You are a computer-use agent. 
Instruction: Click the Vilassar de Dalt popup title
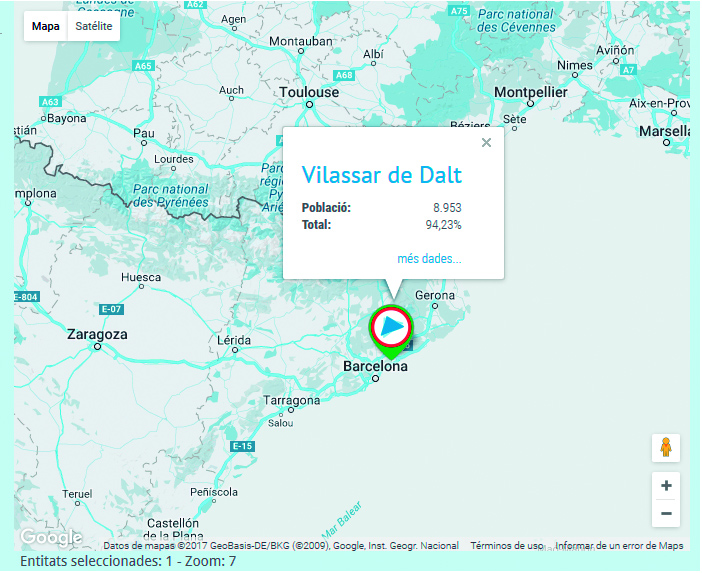click(x=381, y=175)
